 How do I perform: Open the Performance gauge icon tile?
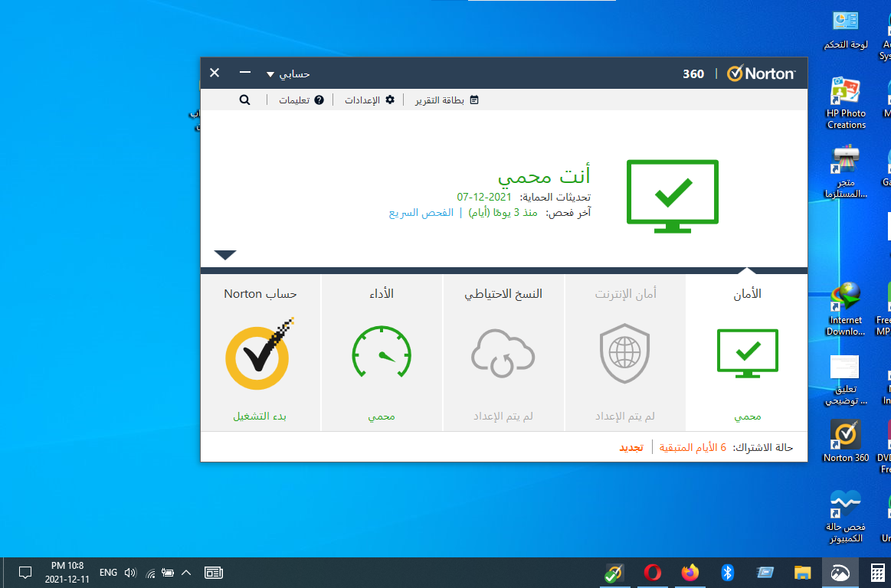click(x=382, y=352)
